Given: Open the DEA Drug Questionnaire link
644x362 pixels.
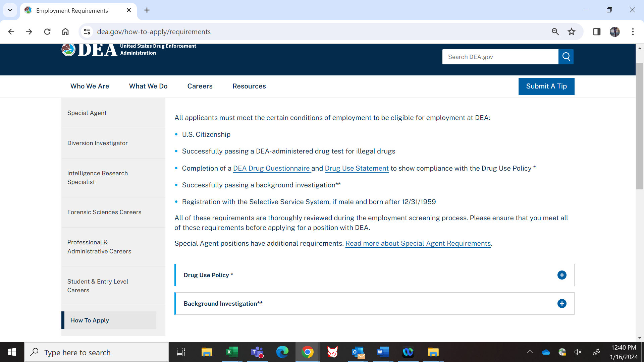Looking at the screenshot, I should tap(271, 168).
